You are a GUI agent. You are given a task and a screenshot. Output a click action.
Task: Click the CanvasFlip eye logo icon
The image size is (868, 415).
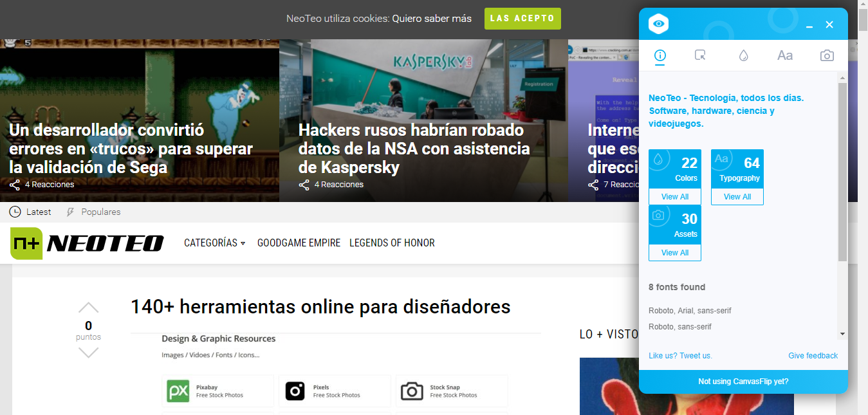(658, 24)
